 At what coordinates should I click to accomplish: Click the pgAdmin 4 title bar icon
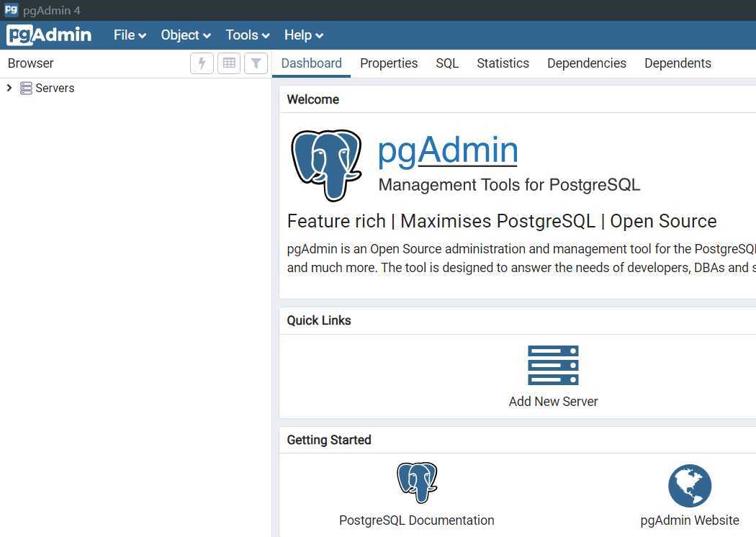point(11,9)
